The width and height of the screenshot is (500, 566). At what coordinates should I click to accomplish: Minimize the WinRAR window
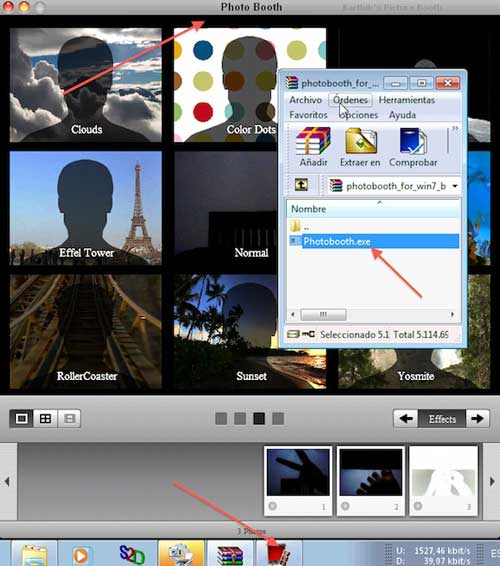pyautogui.click(x=396, y=83)
